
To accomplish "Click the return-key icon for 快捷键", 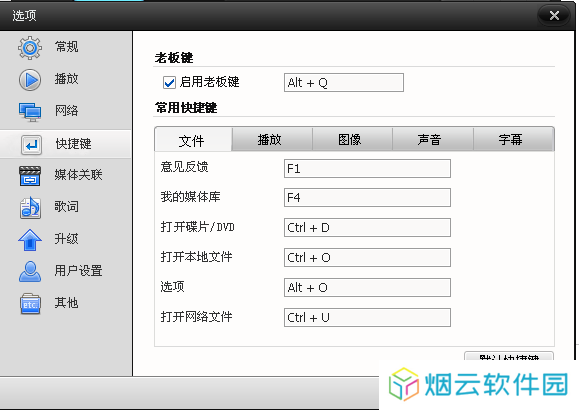I will (31, 144).
